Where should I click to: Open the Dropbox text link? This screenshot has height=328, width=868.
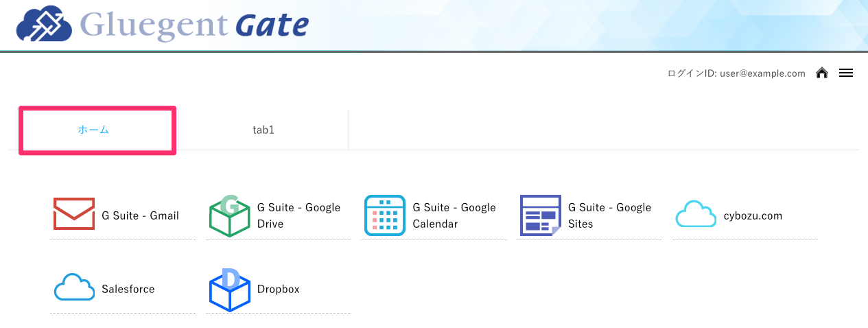click(279, 289)
